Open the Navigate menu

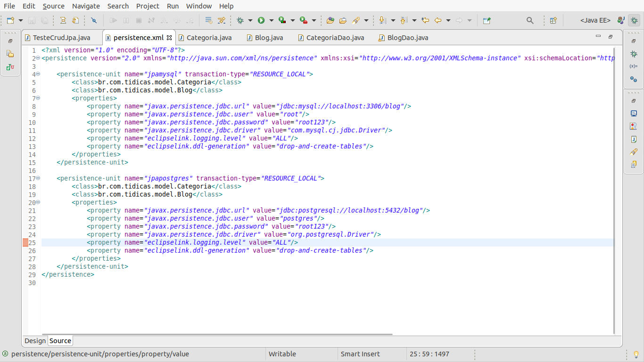click(x=86, y=6)
